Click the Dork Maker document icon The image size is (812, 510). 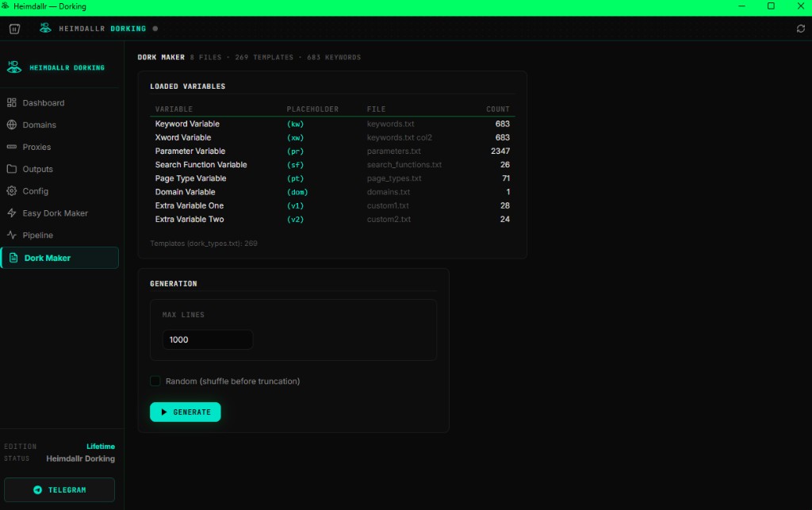point(13,258)
